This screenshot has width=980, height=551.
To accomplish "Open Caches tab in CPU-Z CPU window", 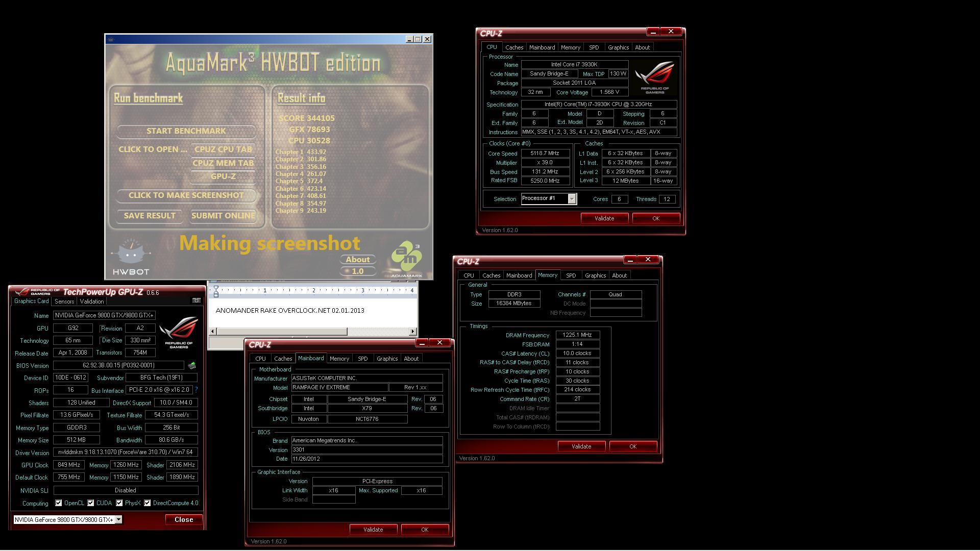I will coord(514,47).
